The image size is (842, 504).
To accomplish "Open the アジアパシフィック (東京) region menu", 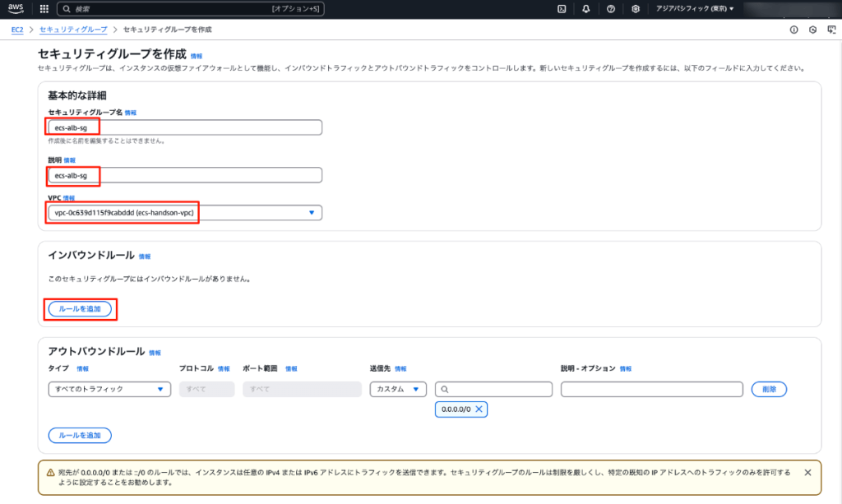I will coord(695,9).
